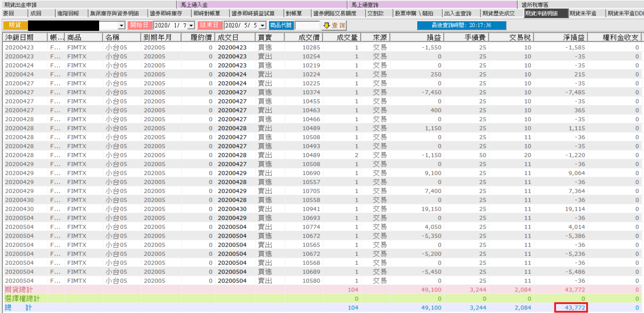Click the 總計 row fee total 3,244
This screenshot has width=644, height=313.
[x=478, y=308]
